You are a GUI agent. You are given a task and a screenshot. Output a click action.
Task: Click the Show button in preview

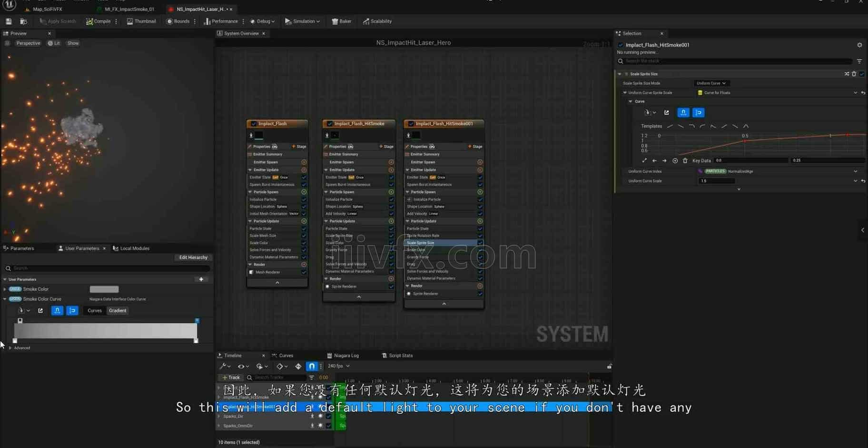tap(73, 43)
